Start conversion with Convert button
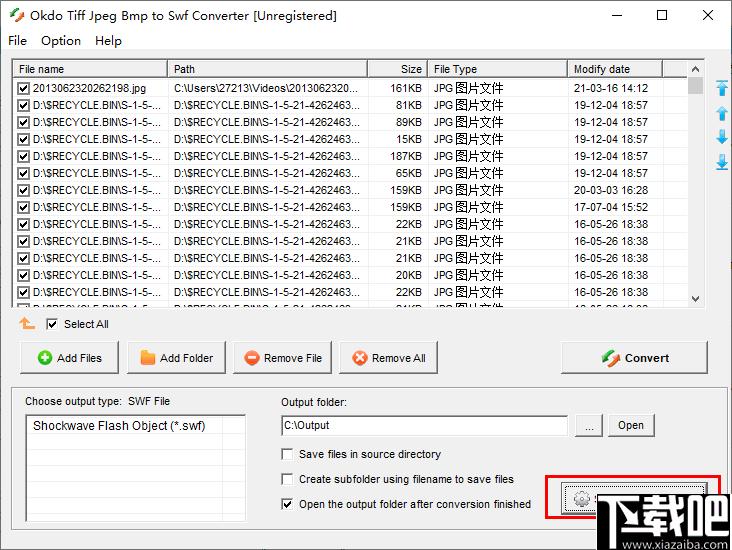Image resolution: width=732 pixels, height=550 pixels. (x=634, y=358)
